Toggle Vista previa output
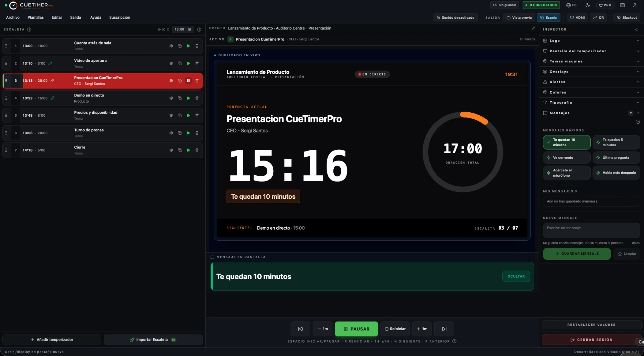Image resolution: width=644 pixels, height=356 pixels. [x=519, y=17]
